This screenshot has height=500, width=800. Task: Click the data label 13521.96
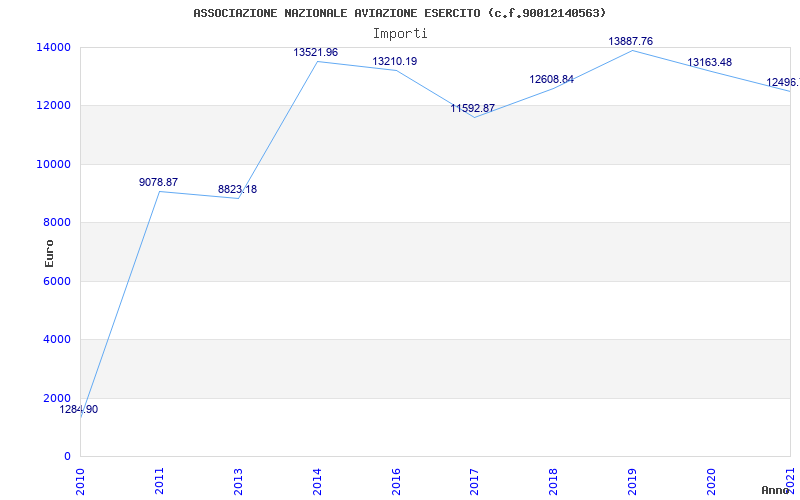coord(315,52)
